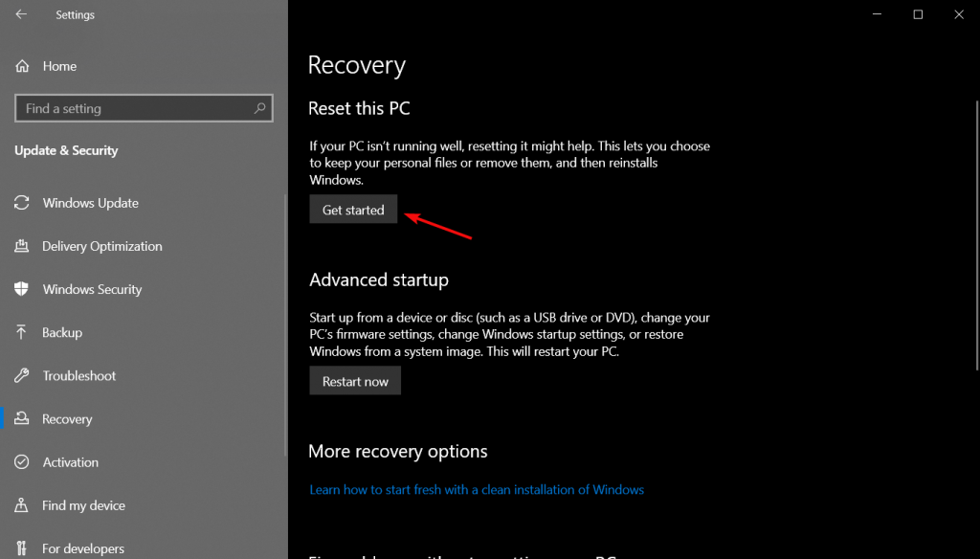Image resolution: width=980 pixels, height=559 pixels.
Task: Click Restart now for Advanced startup
Action: [355, 380]
